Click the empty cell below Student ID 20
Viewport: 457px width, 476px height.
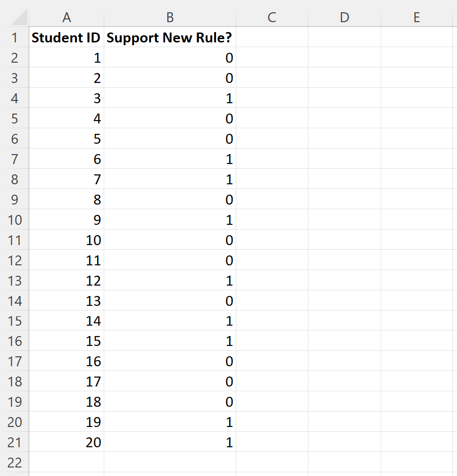coord(66,463)
